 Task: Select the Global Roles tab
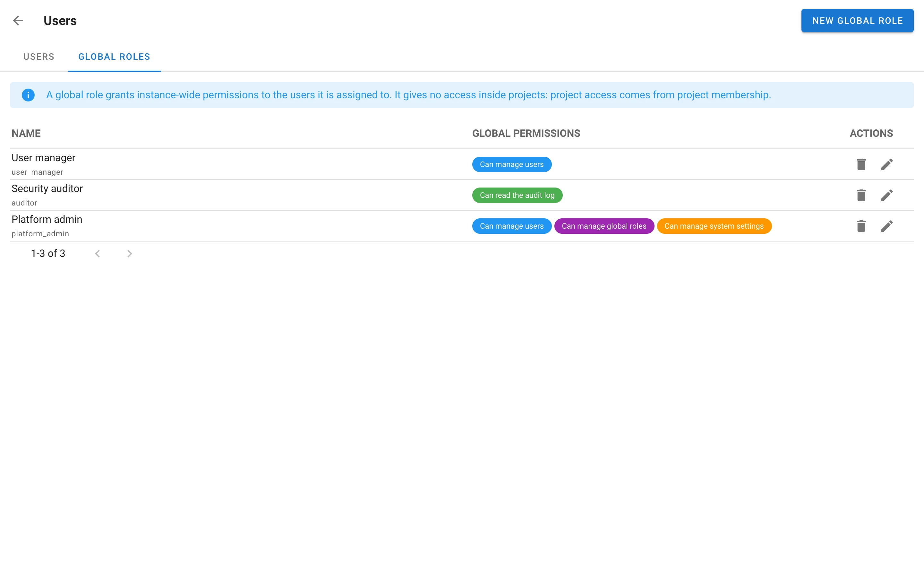click(x=114, y=57)
